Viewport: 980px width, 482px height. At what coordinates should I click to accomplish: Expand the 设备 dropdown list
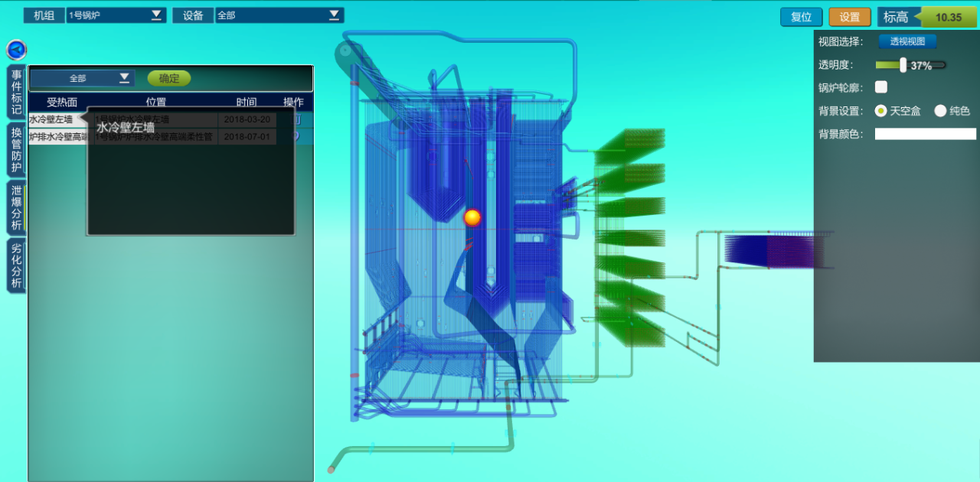click(x=334, y=15)
